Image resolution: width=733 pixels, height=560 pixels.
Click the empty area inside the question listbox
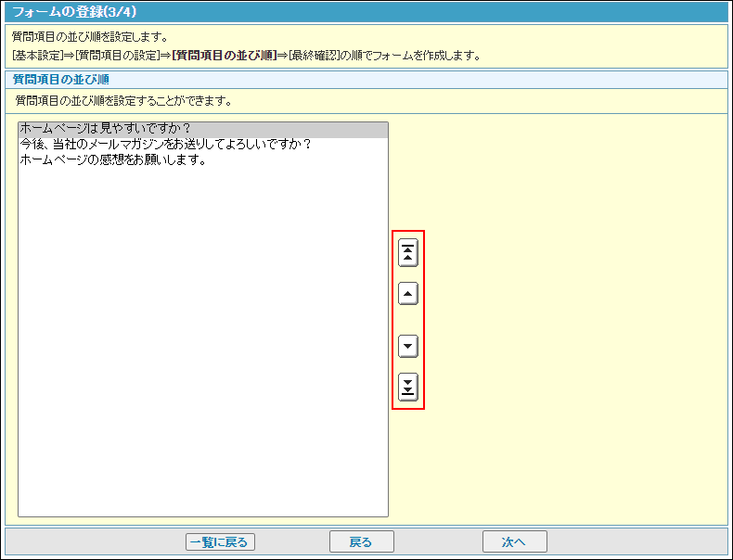202,352
